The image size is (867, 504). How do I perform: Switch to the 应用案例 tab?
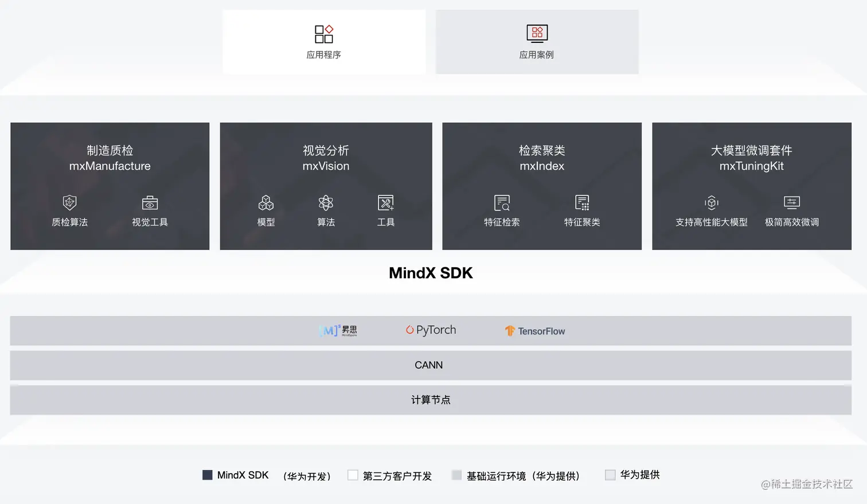537,41
